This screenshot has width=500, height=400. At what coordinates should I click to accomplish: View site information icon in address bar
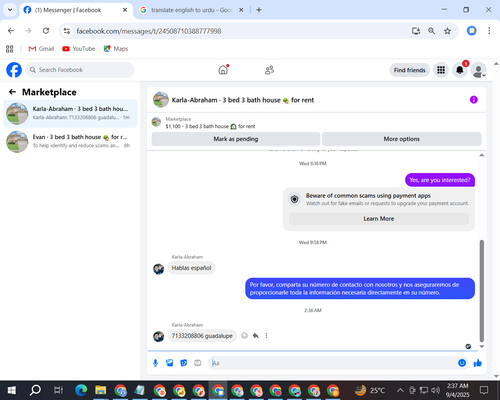click(x=67, y=31)
